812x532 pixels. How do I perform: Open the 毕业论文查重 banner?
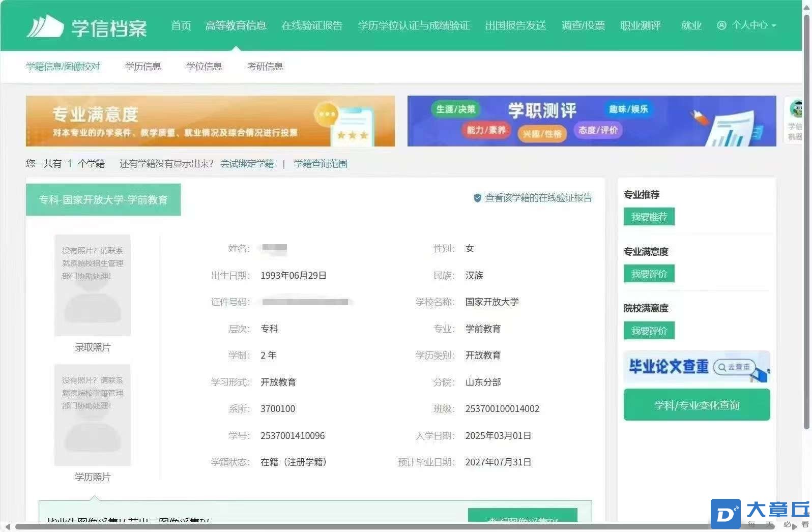[x=697, y=366]
